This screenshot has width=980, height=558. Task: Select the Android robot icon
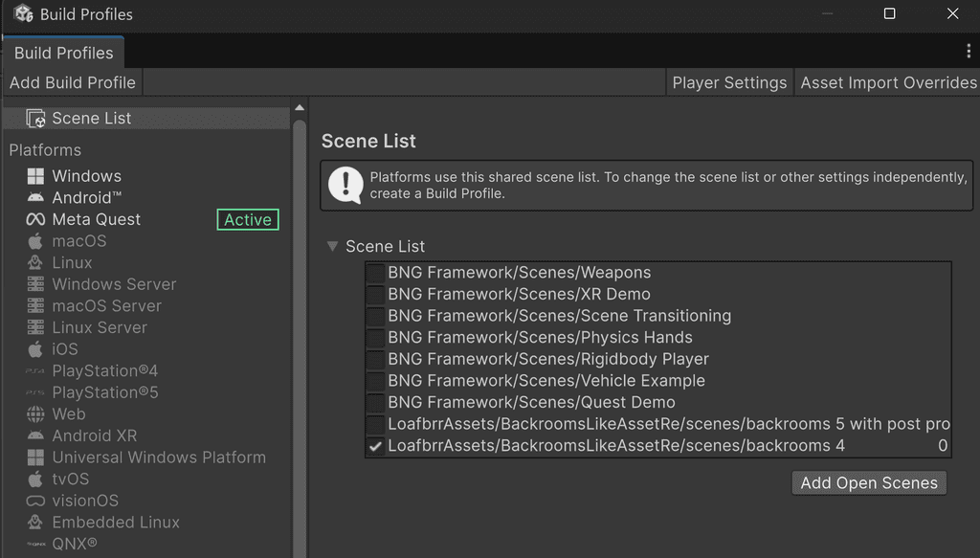point(35,197)
